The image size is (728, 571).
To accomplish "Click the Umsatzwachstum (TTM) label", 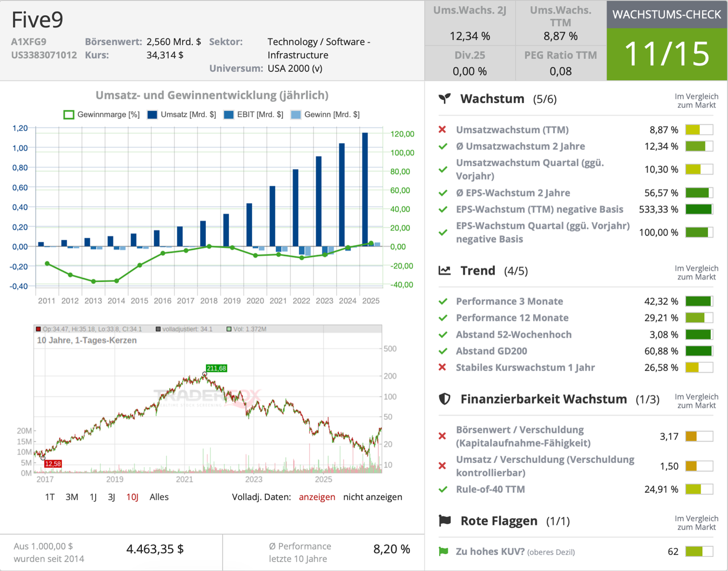I will pyautogui.click(x=512, y=130).
